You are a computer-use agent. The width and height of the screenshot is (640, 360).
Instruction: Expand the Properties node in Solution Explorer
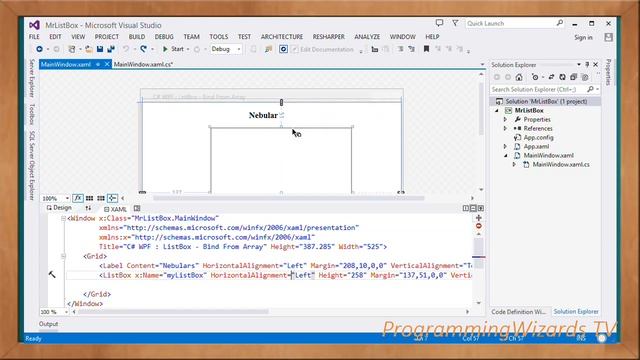505,120
